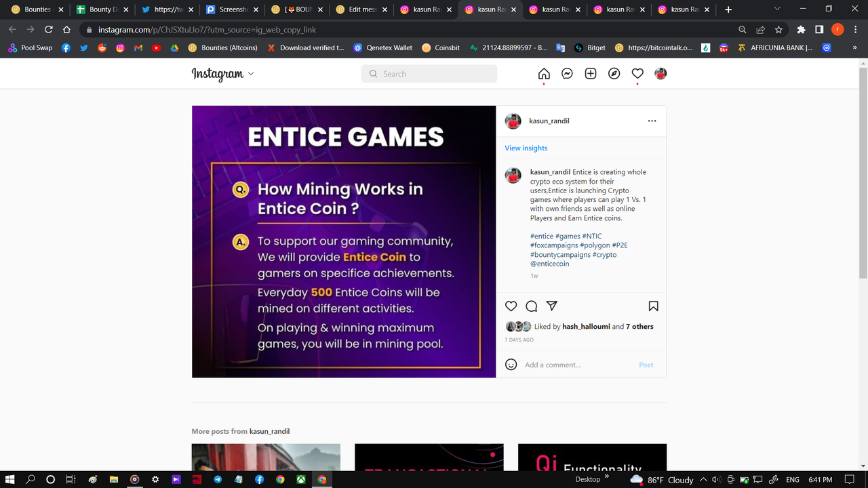Open Pool Swap bookmark
This screenshot has height=488, width=868.
click(x=30, y=48)
